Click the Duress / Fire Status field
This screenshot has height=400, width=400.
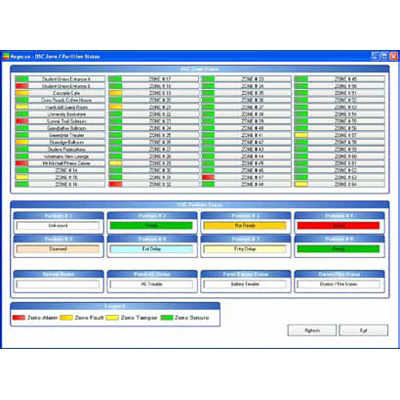point(338,284)
